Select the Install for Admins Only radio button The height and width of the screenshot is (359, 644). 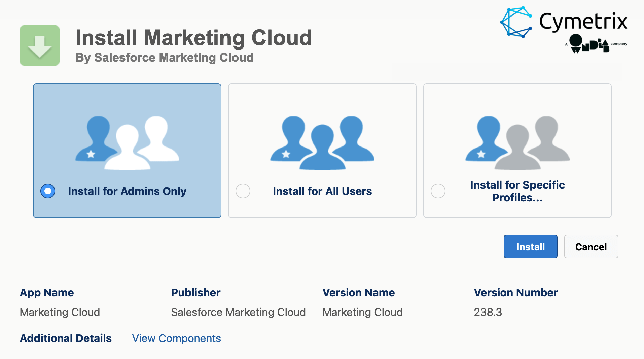(48, 191)
